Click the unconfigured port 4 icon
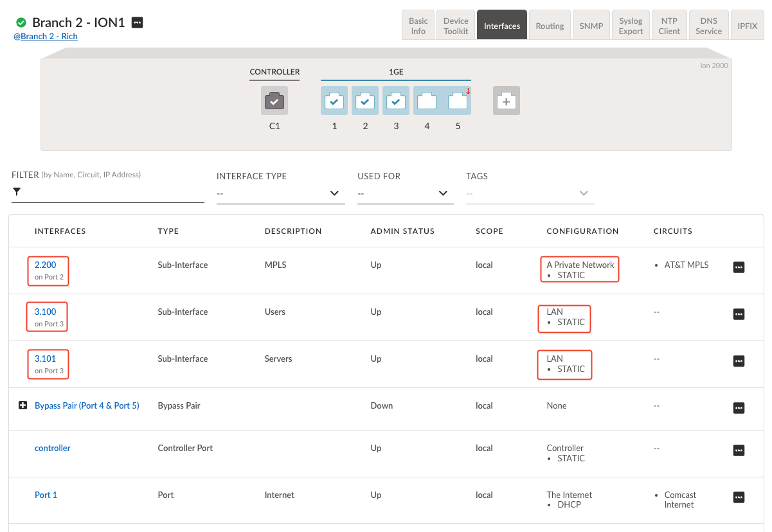 tap(427, 101)
